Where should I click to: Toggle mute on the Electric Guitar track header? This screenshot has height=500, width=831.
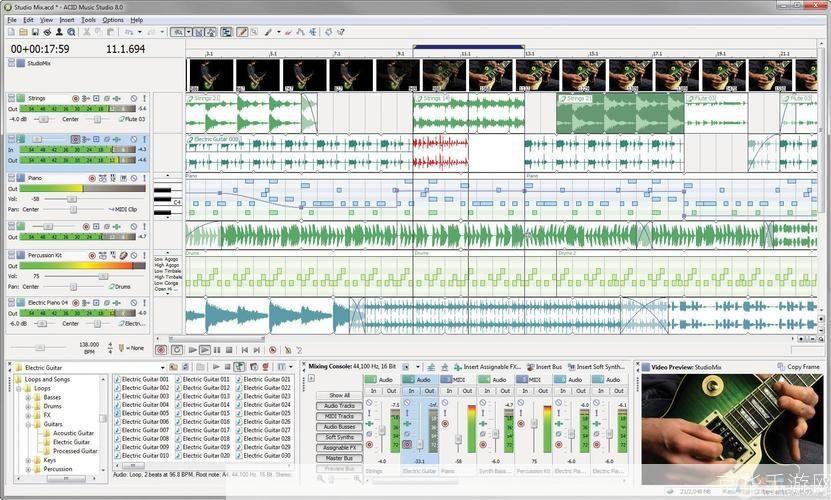(x=134, y=139)
